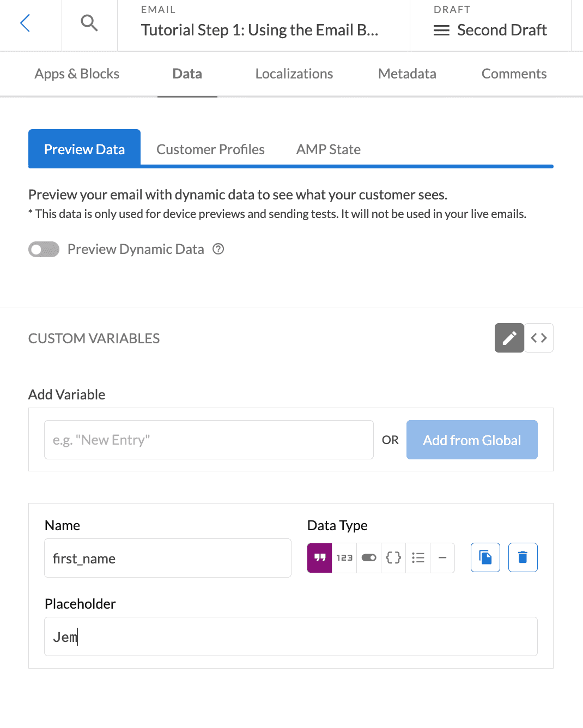Click the Add Variable name input
This screenshot has height=728, width=583.
coord(209,440)
